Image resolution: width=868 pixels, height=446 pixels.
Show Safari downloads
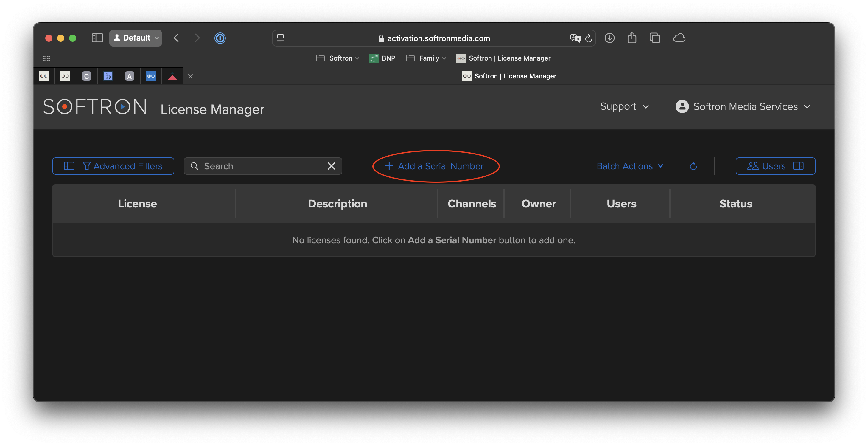point(609,38)
